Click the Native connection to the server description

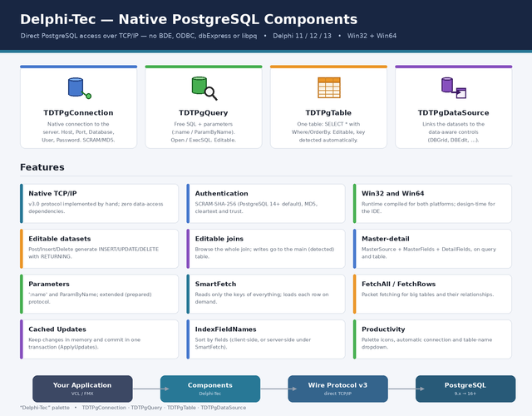pos(78,132)
